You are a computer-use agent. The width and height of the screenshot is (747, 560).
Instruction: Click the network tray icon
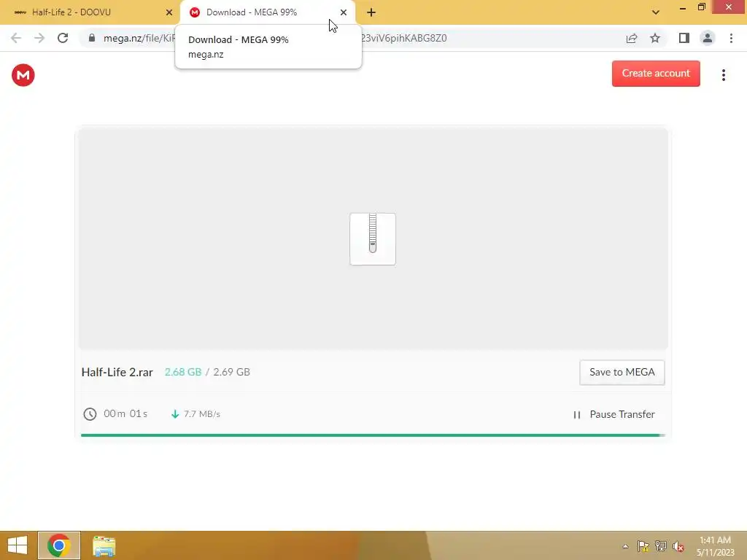point(660,546)
